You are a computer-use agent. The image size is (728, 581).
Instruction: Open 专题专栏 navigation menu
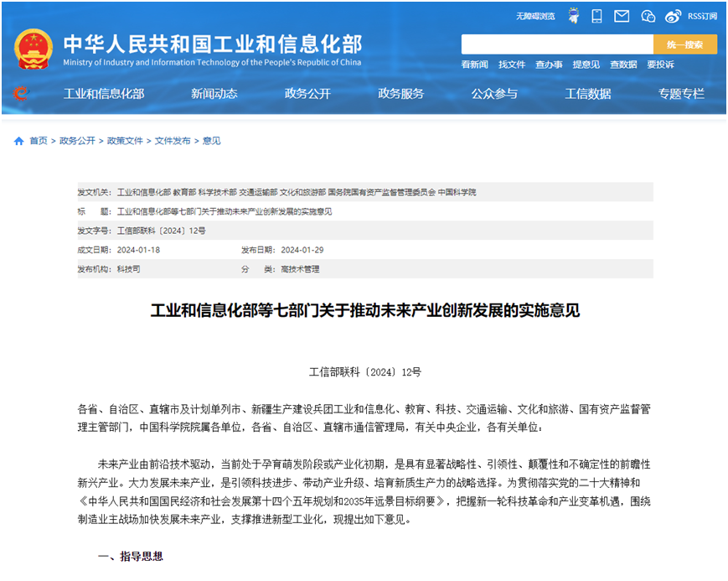(x=681, y=94)
